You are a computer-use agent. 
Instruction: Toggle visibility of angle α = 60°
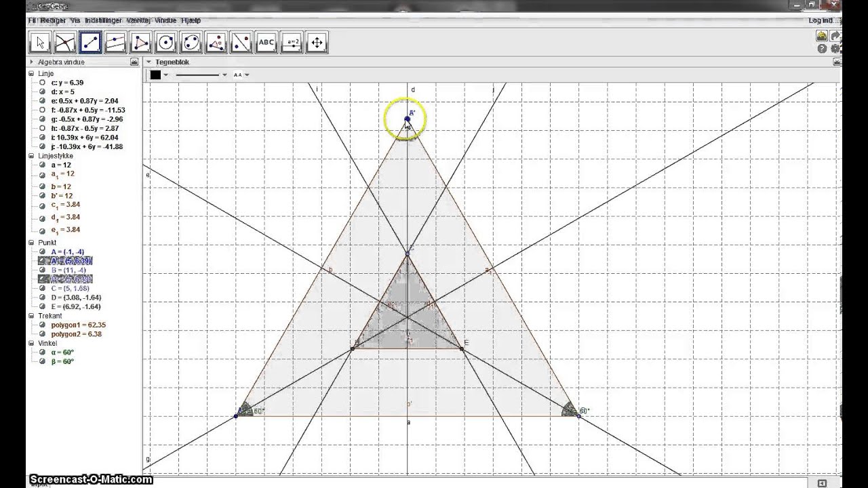[42, 352]
